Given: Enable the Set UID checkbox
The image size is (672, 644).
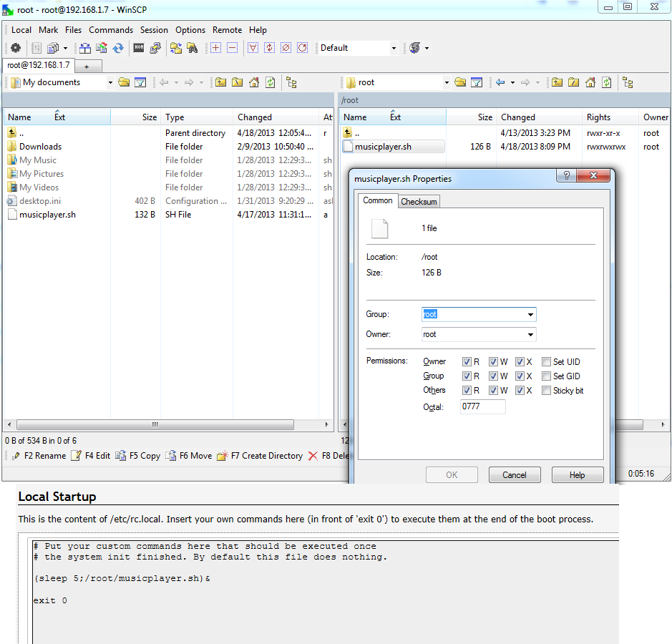Looking at the screenshot, I should pyautogui.click(x=547, y=362).
